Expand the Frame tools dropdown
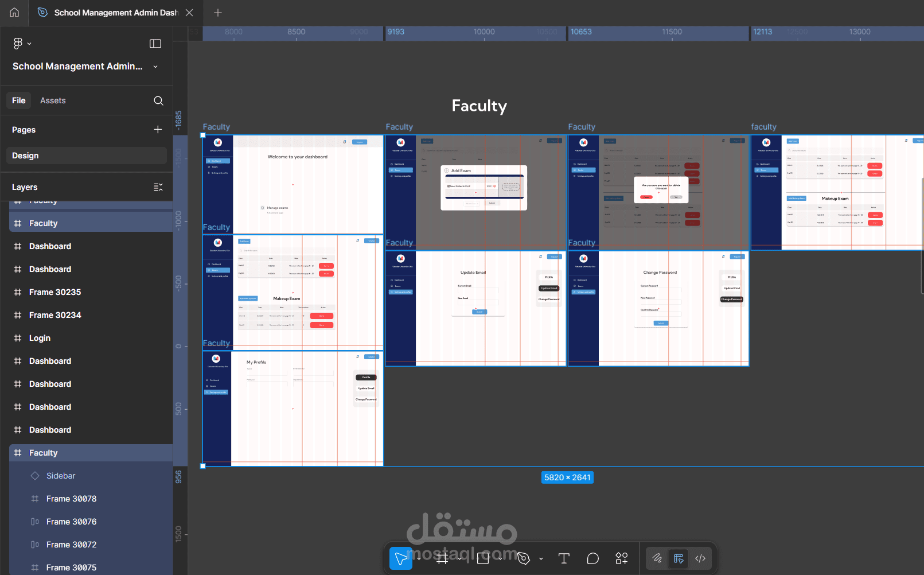 [459, 558]
